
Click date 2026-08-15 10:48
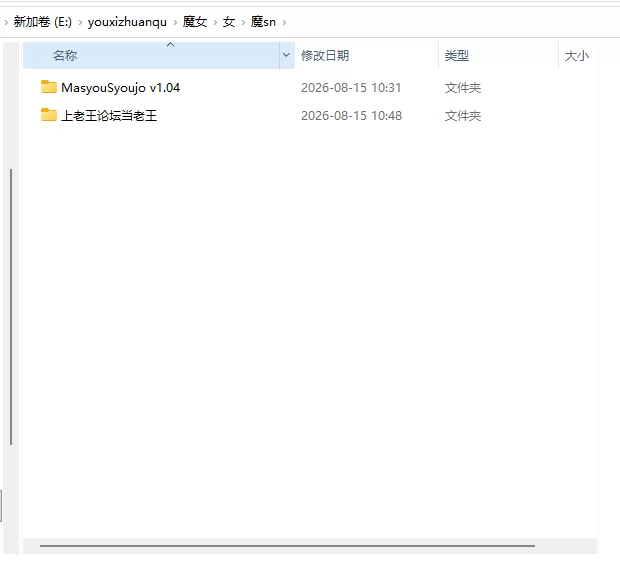pyautogui.click(x=351, y=116)
